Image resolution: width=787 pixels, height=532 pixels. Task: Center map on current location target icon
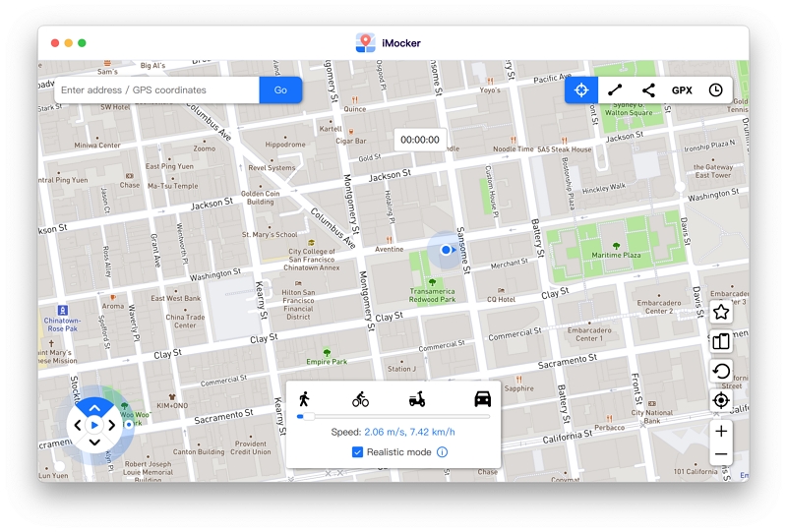(x=721, y=400)
